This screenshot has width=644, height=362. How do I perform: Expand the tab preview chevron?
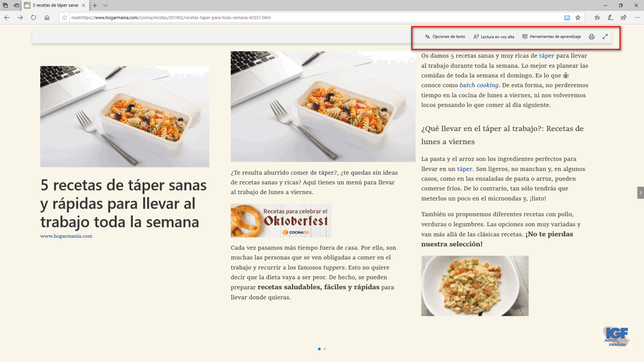click(x=105, y=6)
